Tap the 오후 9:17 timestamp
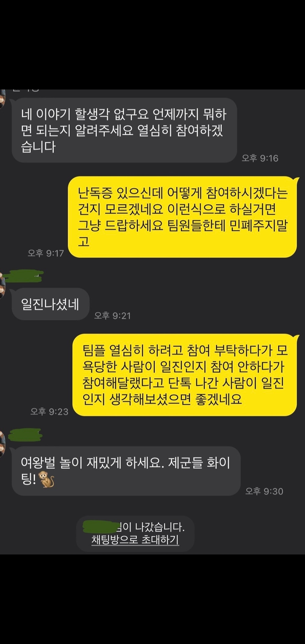The image size is (305, 644). tap(46, 253)
